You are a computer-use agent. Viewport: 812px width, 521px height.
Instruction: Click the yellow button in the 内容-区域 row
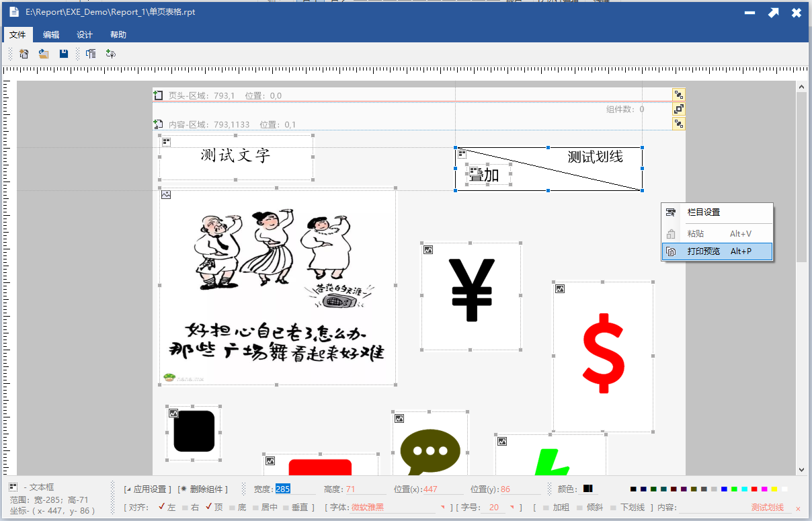point(679,124)
